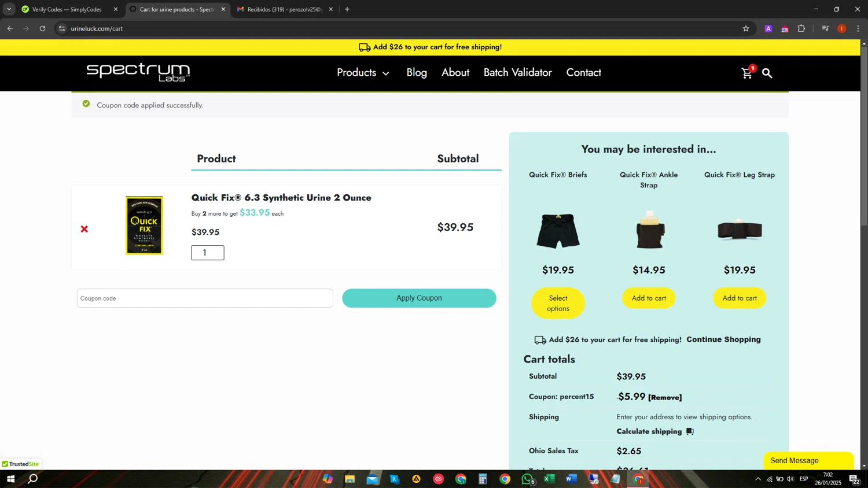This screenshot has width=868, height=488.
Task: Open the purple A browser extension
Action: [x=768, y=28]
